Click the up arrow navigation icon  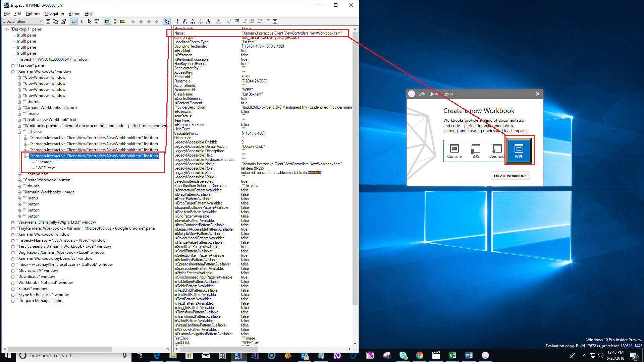141,21
